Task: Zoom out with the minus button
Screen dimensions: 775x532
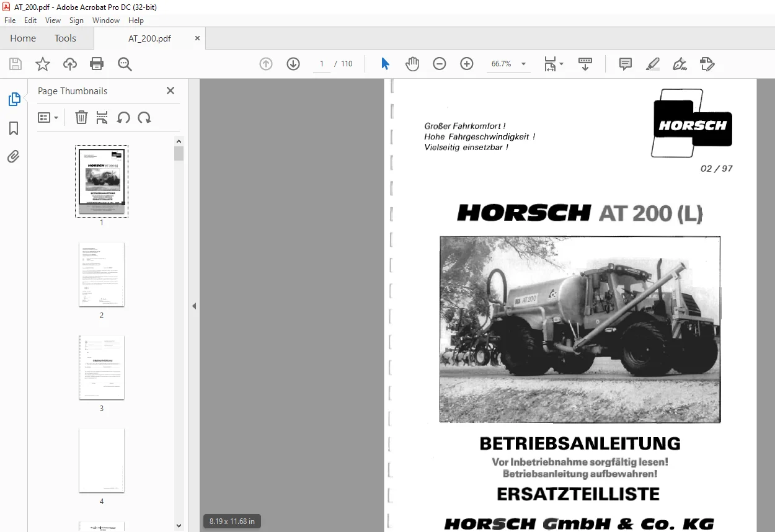Action: (440, 64)
